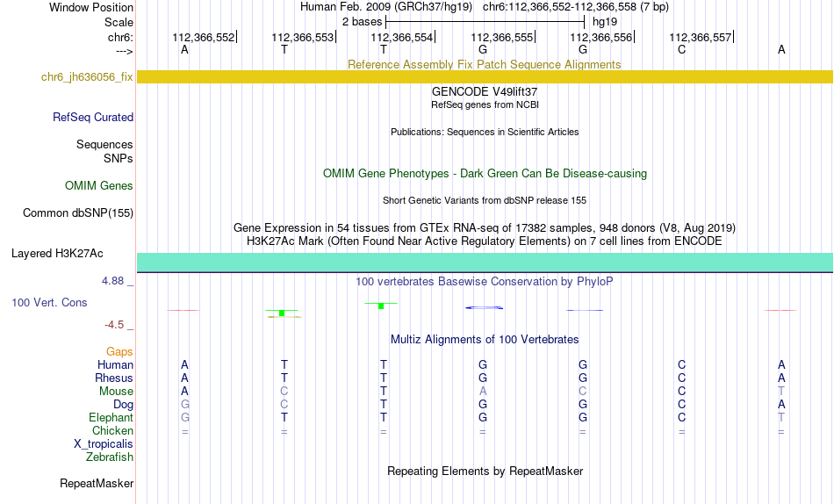Click the 4.88 PhyloP upper scale value
Viewport: 834px width, 504px height.
tap(112, 281)
